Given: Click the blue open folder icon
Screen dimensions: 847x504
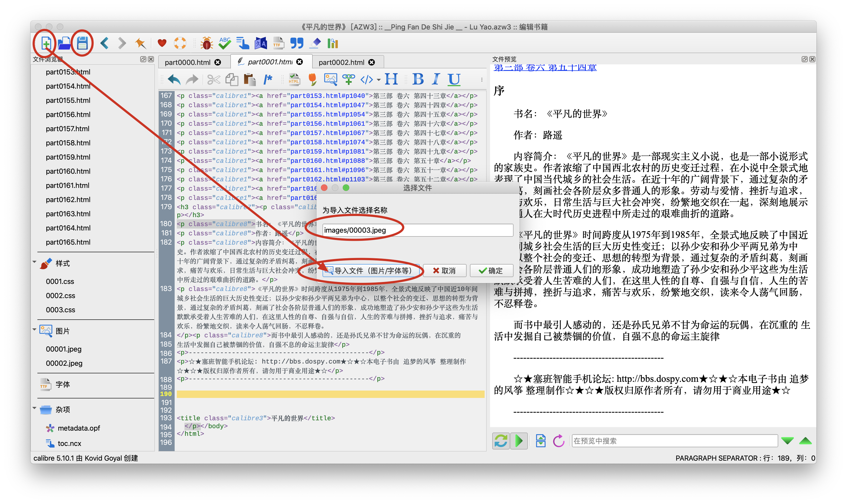Looking at the screenshot, I should tap(64, 43).
